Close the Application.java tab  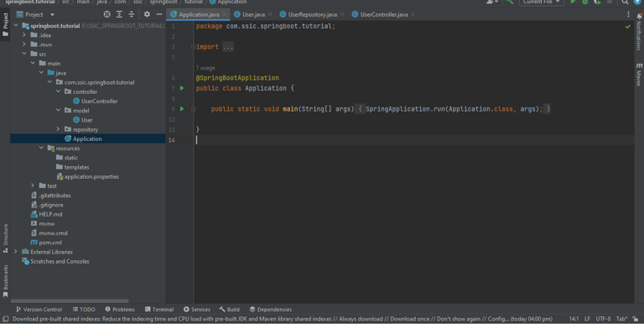pos(224,14)
